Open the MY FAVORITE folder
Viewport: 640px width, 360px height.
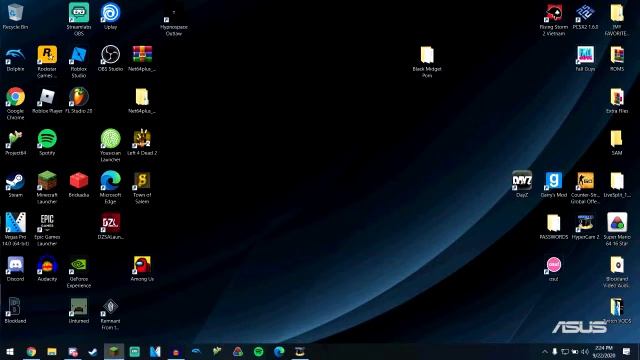pos(617,20)
